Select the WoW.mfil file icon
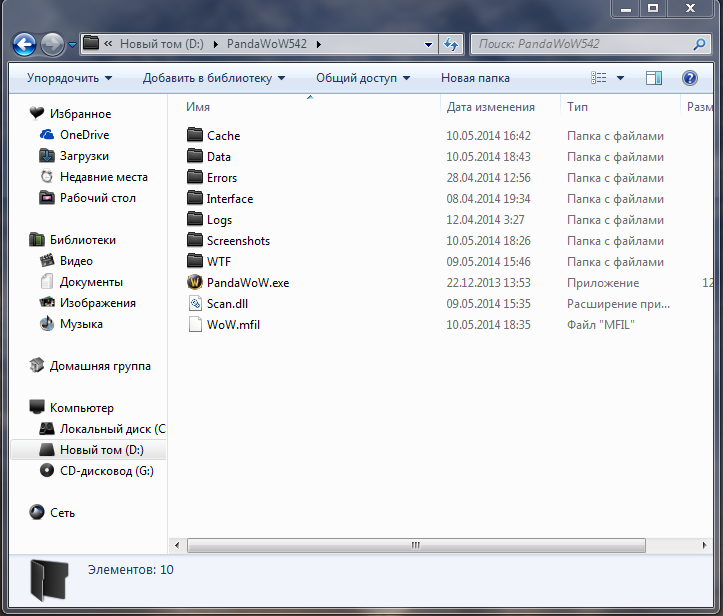This screenshot has height=616, width=723. [195, 324]
